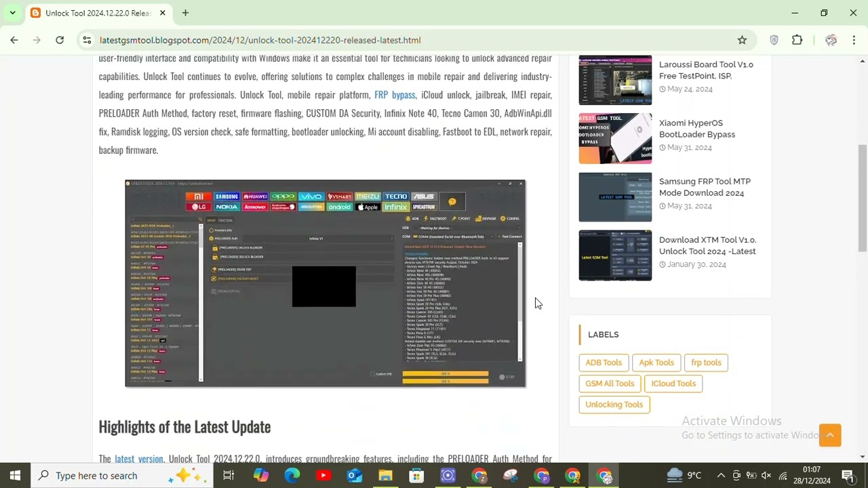Jump back to top with orange arrow

[x=830, y=435]
